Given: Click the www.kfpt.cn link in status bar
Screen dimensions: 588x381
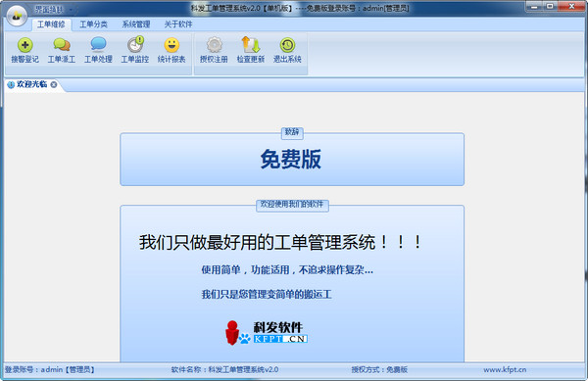Looking at the screenshot, I should point(505,370).
